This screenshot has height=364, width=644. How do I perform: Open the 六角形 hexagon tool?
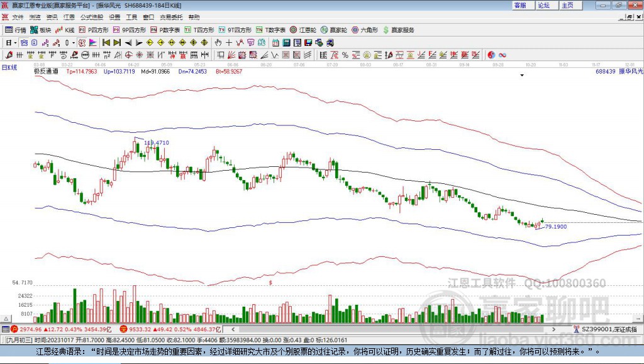[365, 30]
